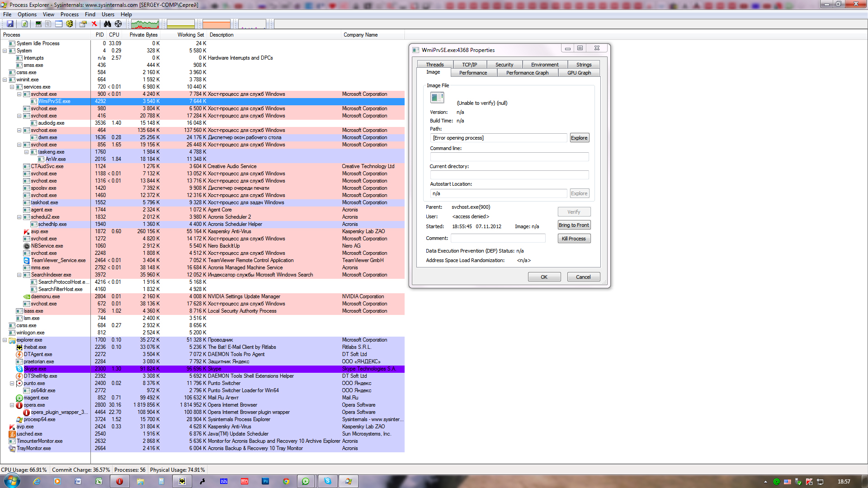This screenshot has height=488, width=868.
Task: Toggle the lower pane toolbar icon
Action: [x=59, y=24]
